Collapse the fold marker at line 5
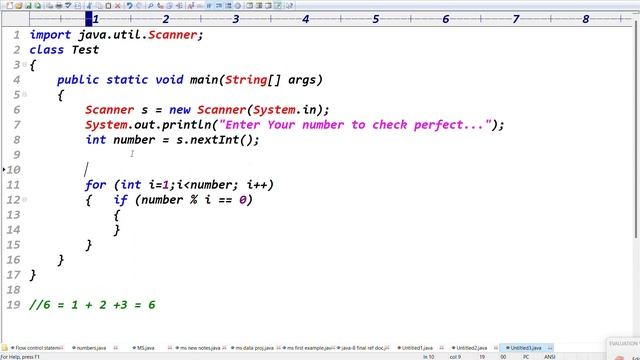 [x=25, y=95]
